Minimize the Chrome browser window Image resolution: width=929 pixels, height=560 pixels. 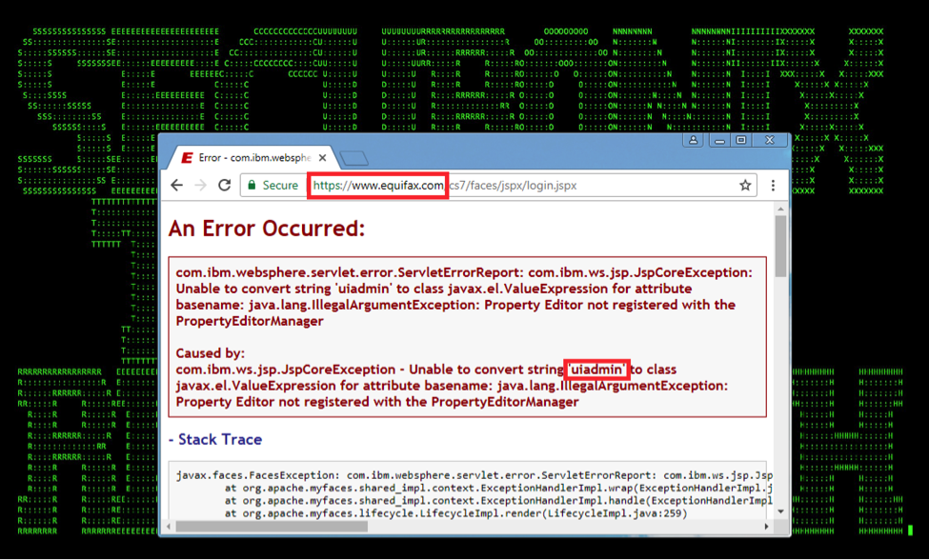pos(717,141)
